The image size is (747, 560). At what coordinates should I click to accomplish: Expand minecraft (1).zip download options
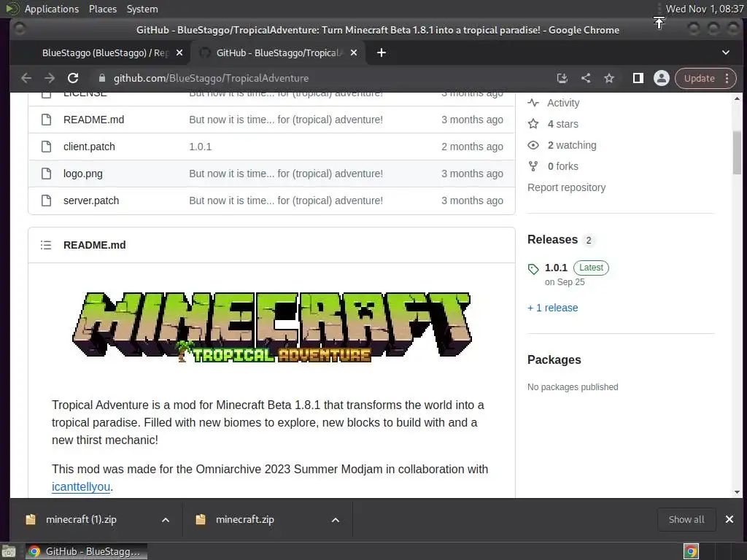click(166, 520)
